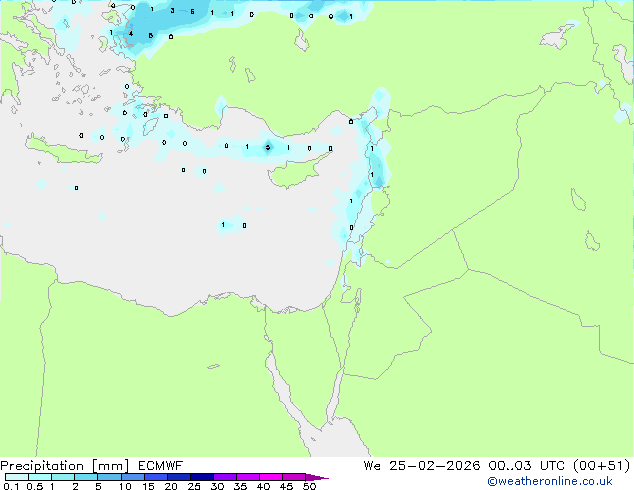634x490 pixels.
Task: Click the '50' legend scale label
Action: [x=309, y=486]
